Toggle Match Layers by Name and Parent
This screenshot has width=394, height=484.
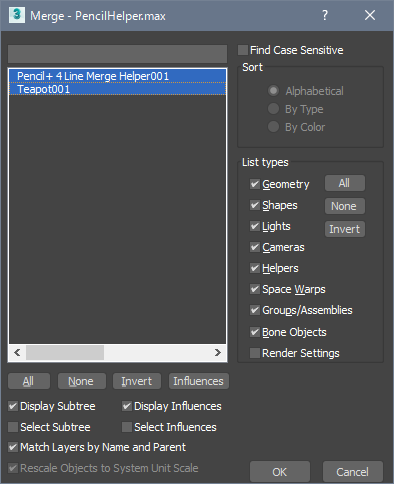coord(13,447)
